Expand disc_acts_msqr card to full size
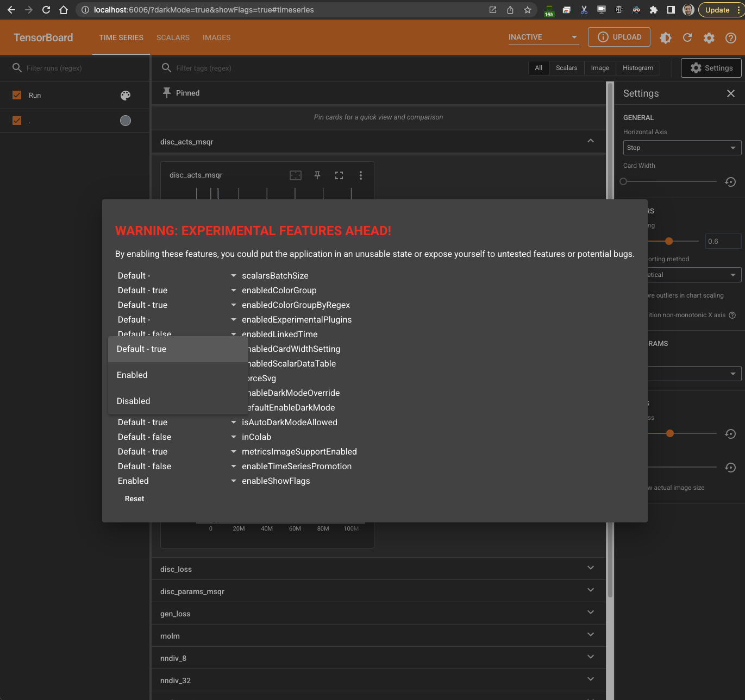This screenshot has height=700, width=745. (339, 175)
